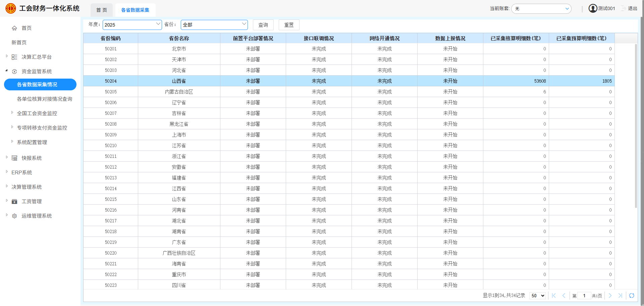Click the 浙江省 cell

click(179, 156)
